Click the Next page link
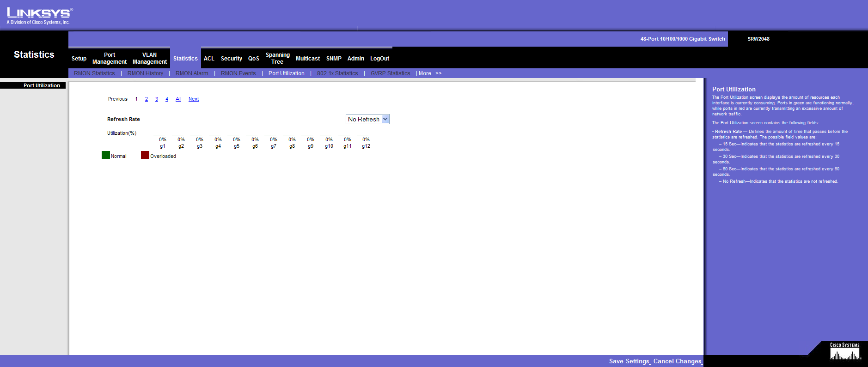 pyautogui.click(x=194, y=99)
